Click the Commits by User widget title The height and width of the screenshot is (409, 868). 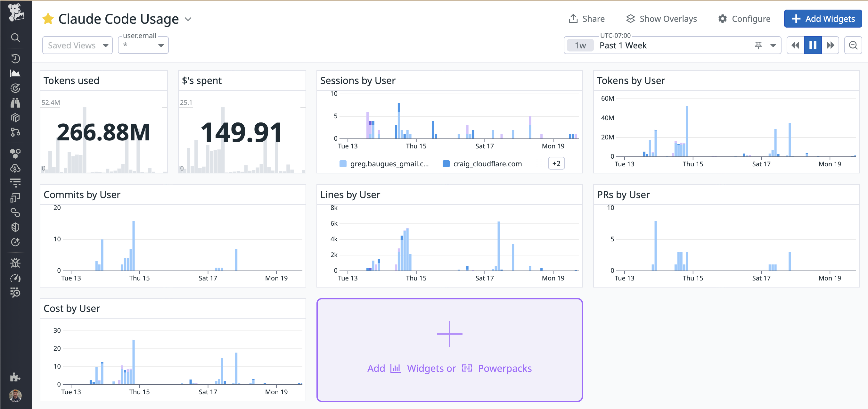[82, 195]
